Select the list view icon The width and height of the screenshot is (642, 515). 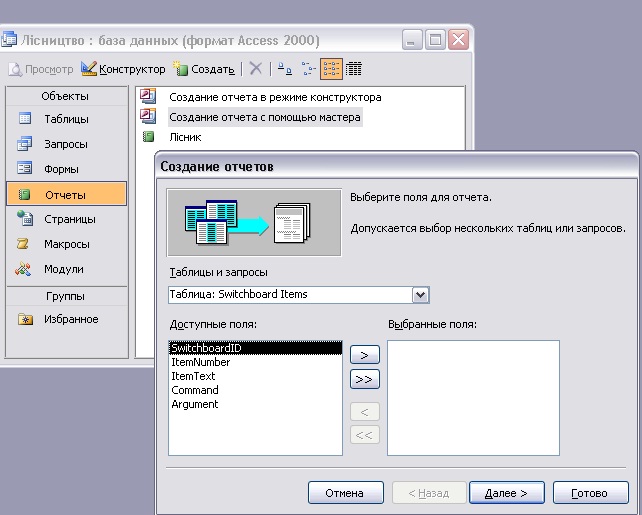(331, 68)
